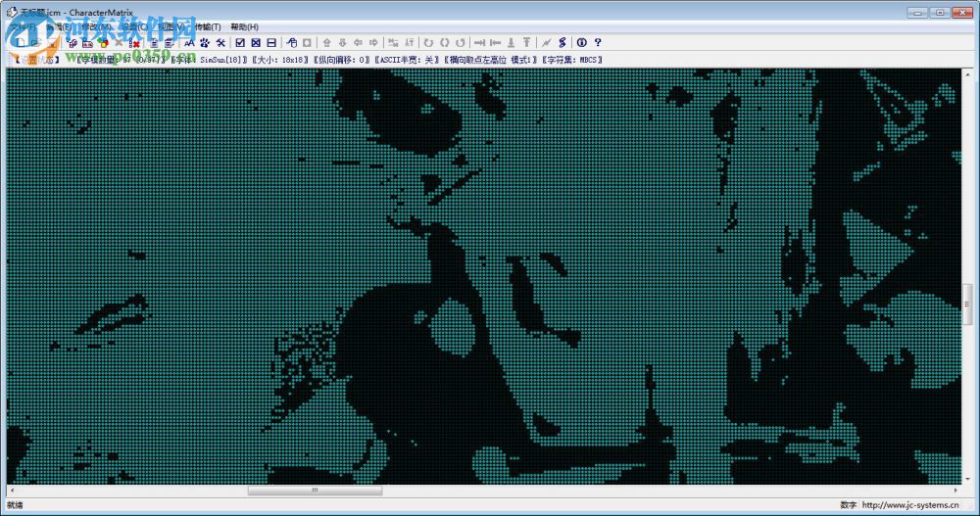
Task: Click the 大小: 18x18 status text
Action: click(281, 60)
